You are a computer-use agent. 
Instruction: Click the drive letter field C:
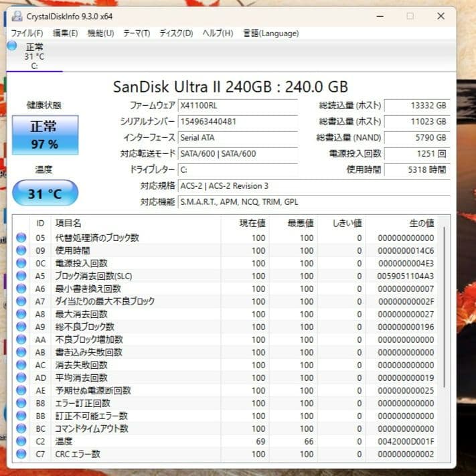[238, 170]
